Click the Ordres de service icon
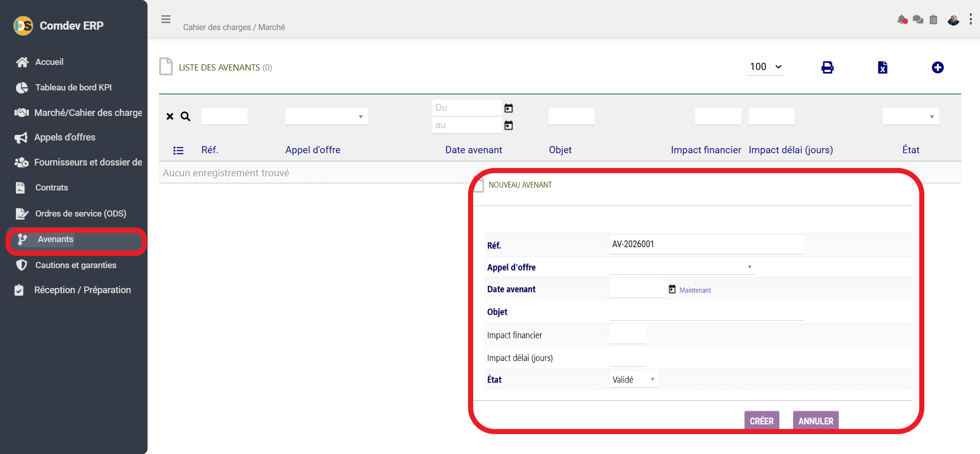Viewport: 980px width, 454px height. click(21, 213)
